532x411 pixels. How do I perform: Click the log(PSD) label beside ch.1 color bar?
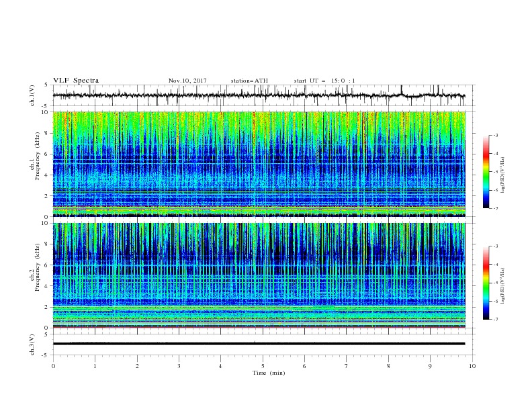(x=502, y=175)
